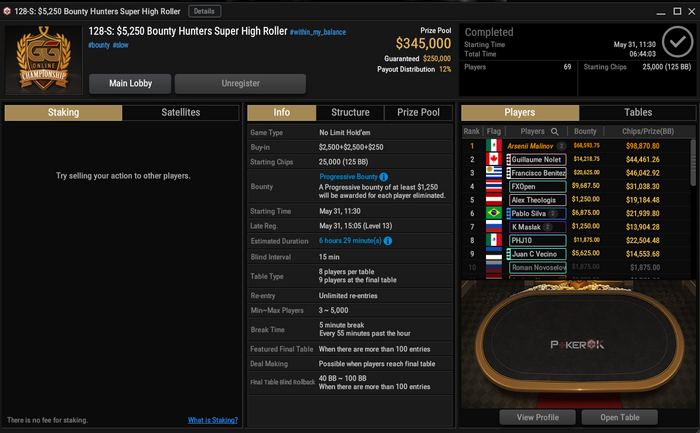This screenshot has width=700, height=433.
Task: Switch to the Tables tab
Action: pos(638,112)
